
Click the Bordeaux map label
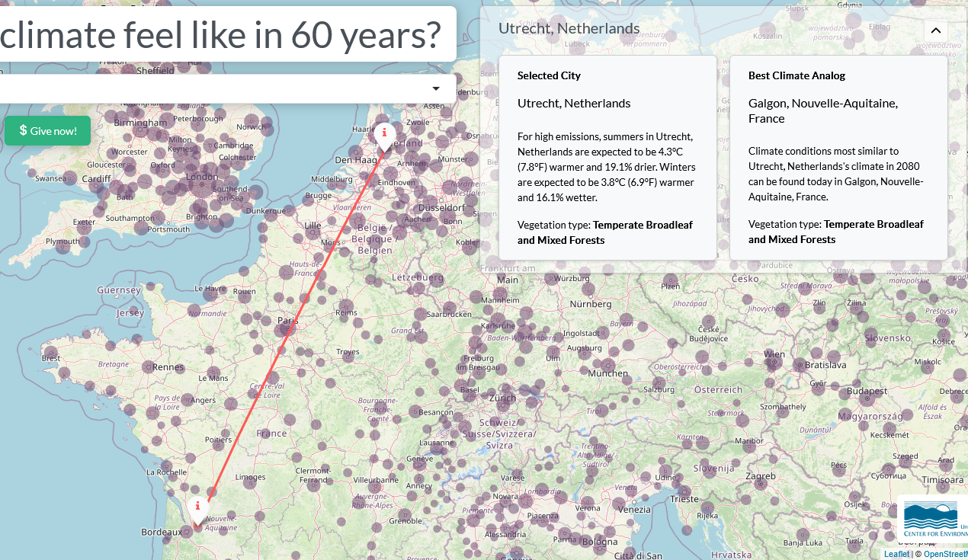pyautogui.click(x=161, y=532)
